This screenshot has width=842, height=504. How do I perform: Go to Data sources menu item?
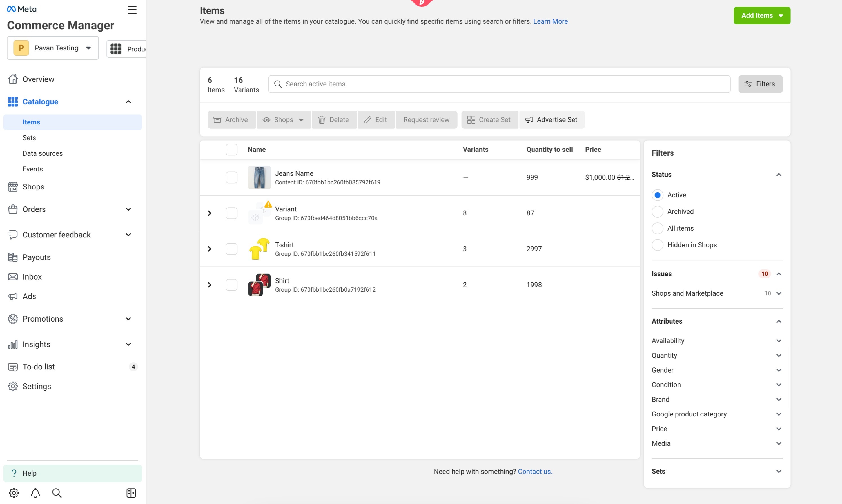pyautogui.click(x=43, y=153)
